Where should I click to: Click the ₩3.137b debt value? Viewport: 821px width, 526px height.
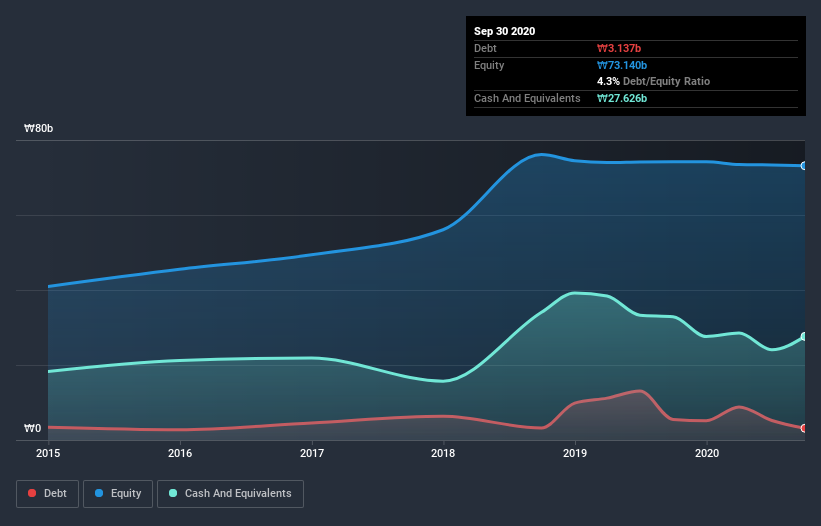click(x=619, y=48)
